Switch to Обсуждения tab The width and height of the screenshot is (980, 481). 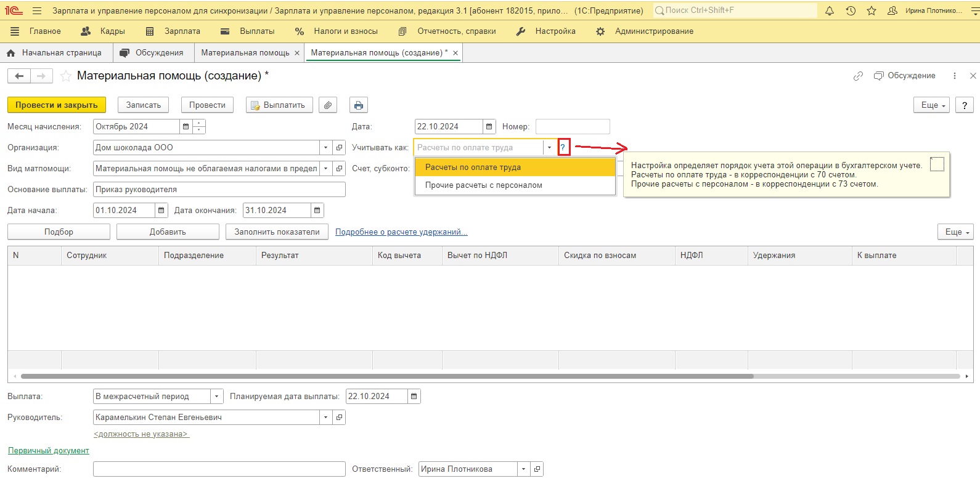point(152,53)
